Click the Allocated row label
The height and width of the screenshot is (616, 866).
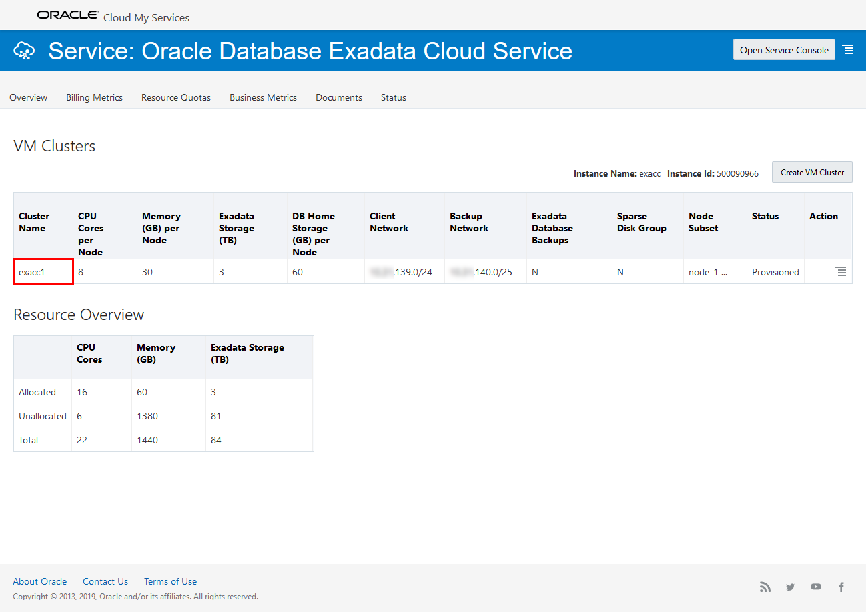coord(37,392)
